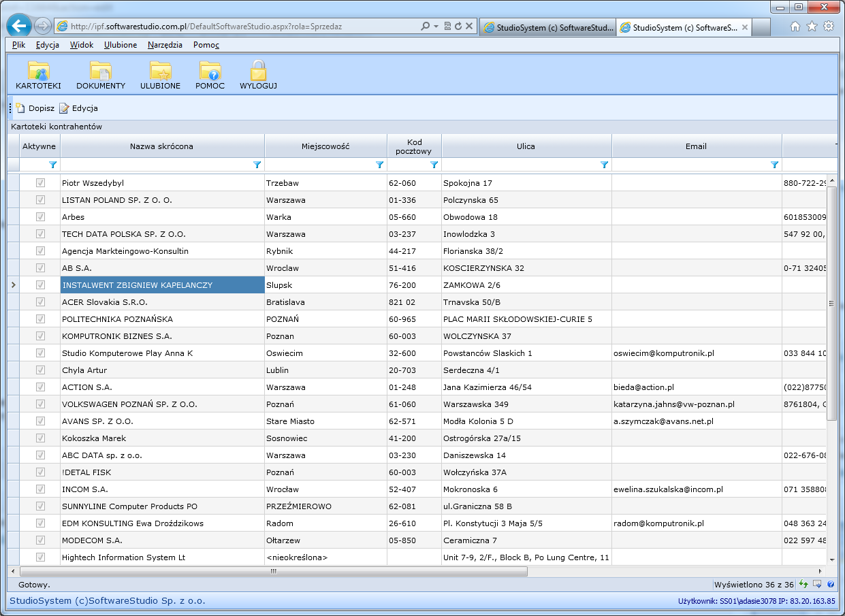The width and height of the screenshot is (845, 616).
Task: Click email oswiecim@komputronik.pl cell
Action: 697,353
